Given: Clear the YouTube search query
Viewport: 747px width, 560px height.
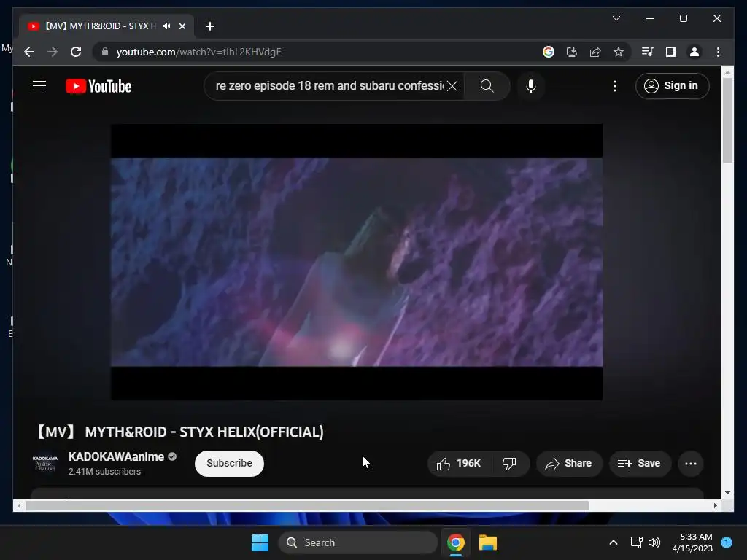Looking at the screenshot, I should click(x=452, y=86).
